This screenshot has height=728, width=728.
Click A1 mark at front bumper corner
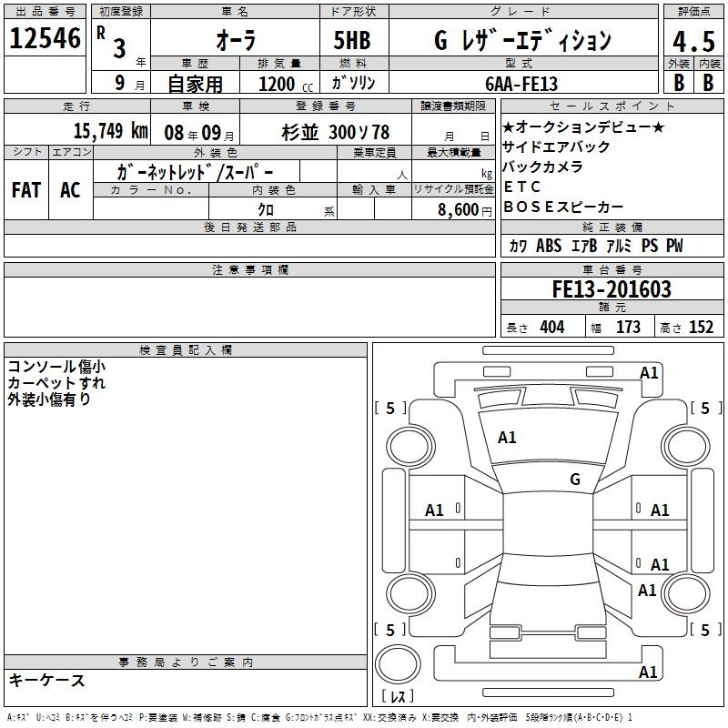tap(649, 373)
